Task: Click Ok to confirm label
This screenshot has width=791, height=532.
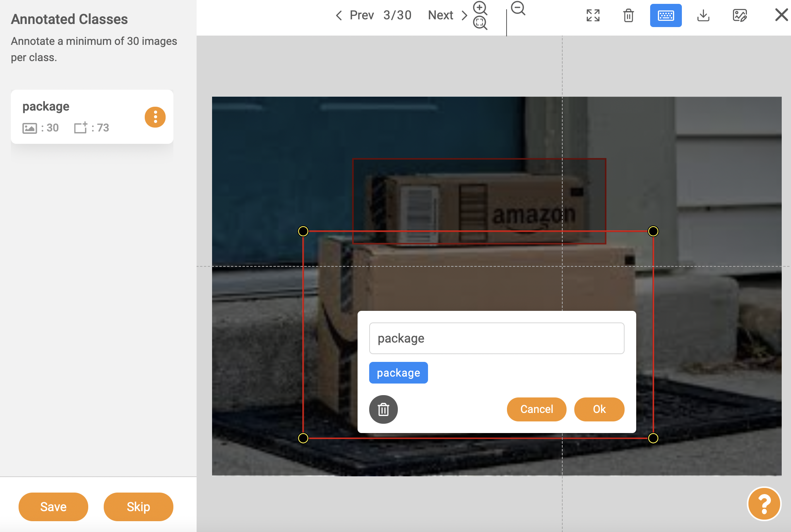Action: coord(599,409)
